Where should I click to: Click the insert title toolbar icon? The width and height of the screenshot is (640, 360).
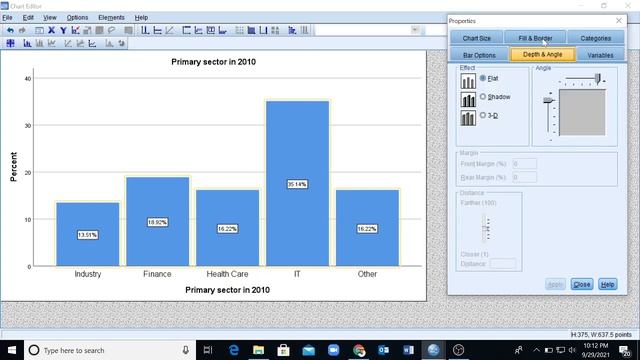click(187, 30)
